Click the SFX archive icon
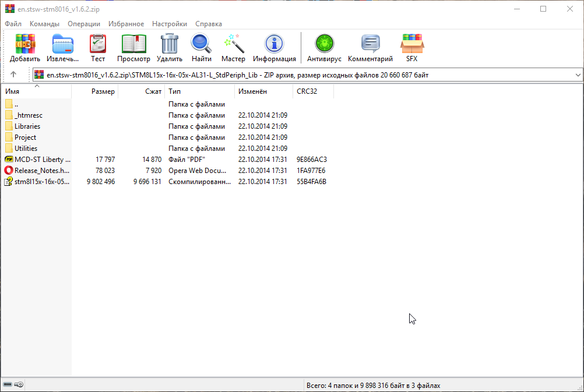The width and height of the screenshot is (584, 392). click(412, 44)
